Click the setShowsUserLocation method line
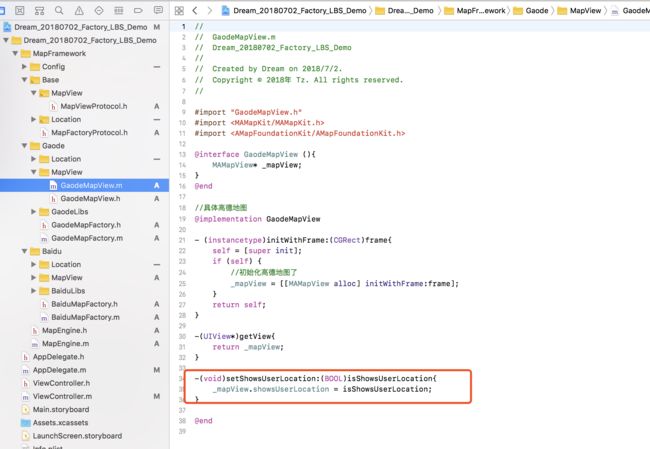Viewport: 650px width, 449px height. (315, 379)
